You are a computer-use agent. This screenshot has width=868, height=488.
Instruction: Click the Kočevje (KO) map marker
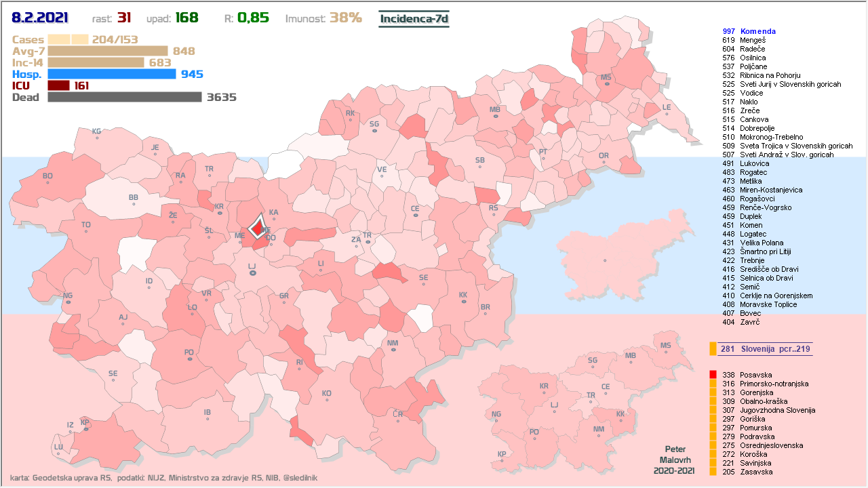[327, 400]
